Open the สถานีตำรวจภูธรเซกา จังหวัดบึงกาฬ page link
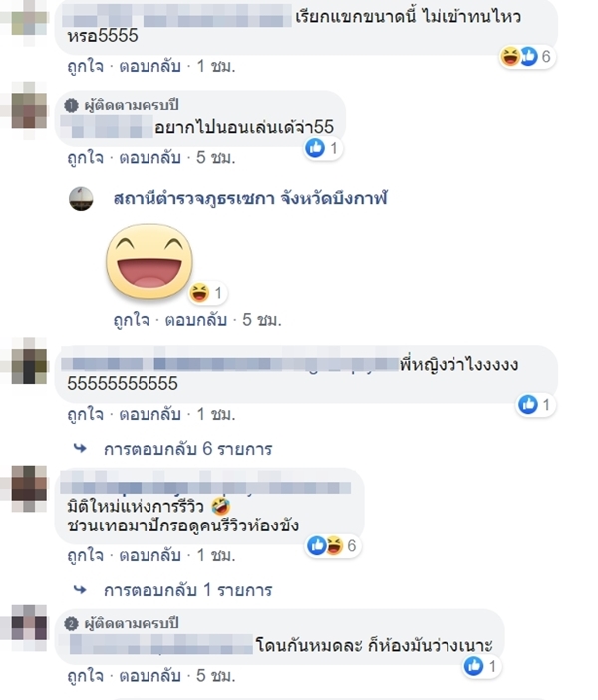The width and height of the screenshot is (598, 700). pyautogui.click(x=250, y=198)
